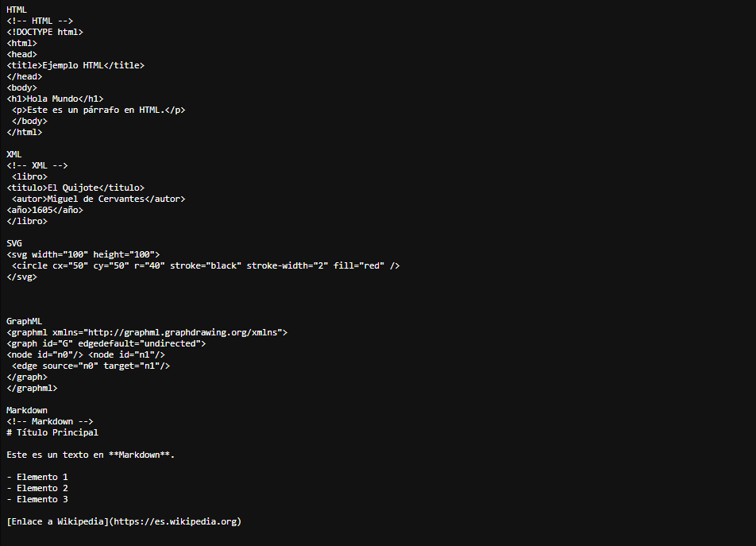Click the "GraphML" section heading

click(25, 321)
